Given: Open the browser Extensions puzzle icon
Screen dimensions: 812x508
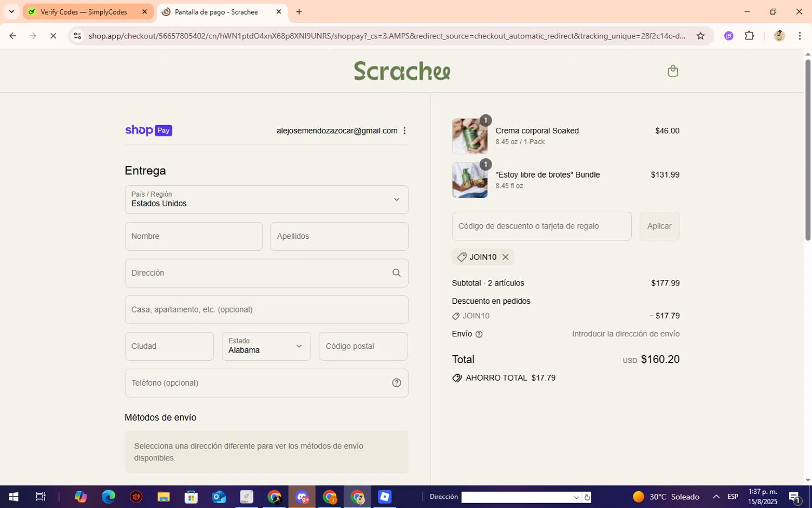Looking at the screenshot, I should (749, 36).
